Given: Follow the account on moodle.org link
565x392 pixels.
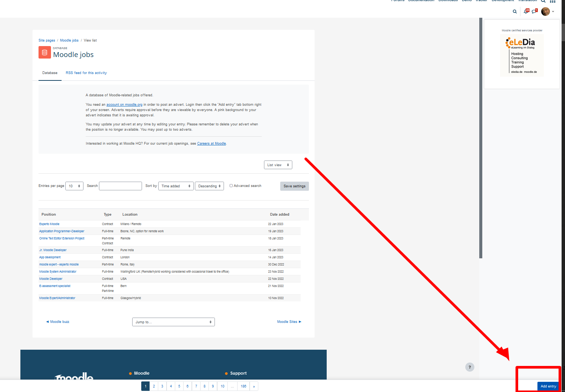Looking at the screenshot, I should [x=124, y=105].
